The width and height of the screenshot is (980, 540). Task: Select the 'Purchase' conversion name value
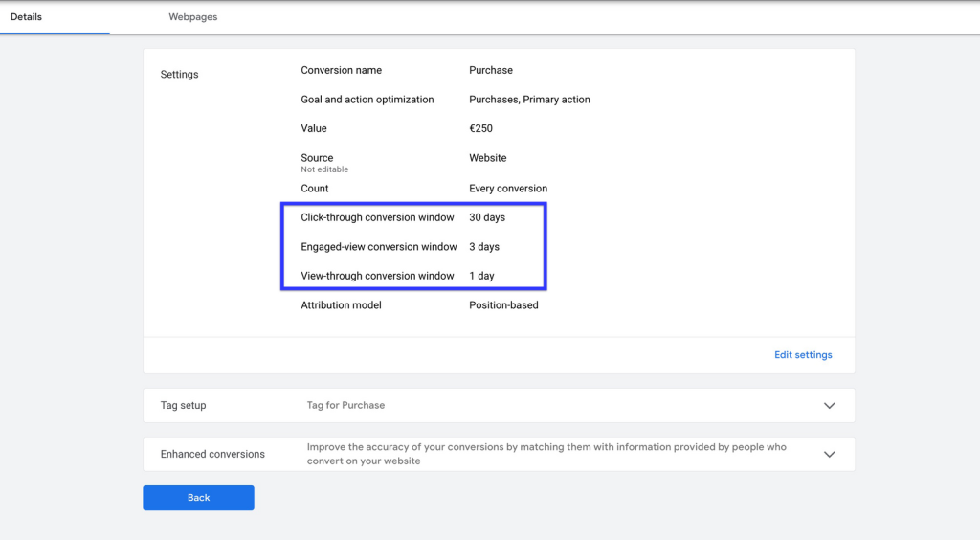pos(491,70)
